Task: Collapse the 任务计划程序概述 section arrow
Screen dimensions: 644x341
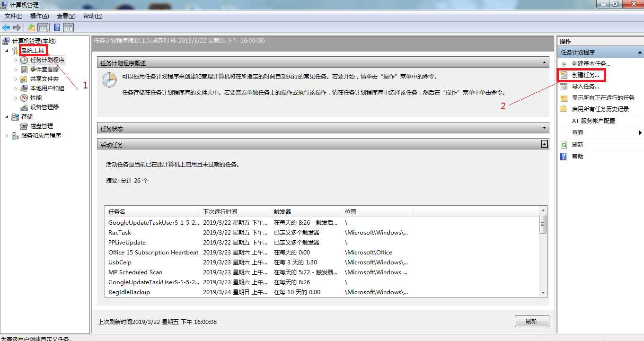Action: pyautogui.click(x=545, y=63)
